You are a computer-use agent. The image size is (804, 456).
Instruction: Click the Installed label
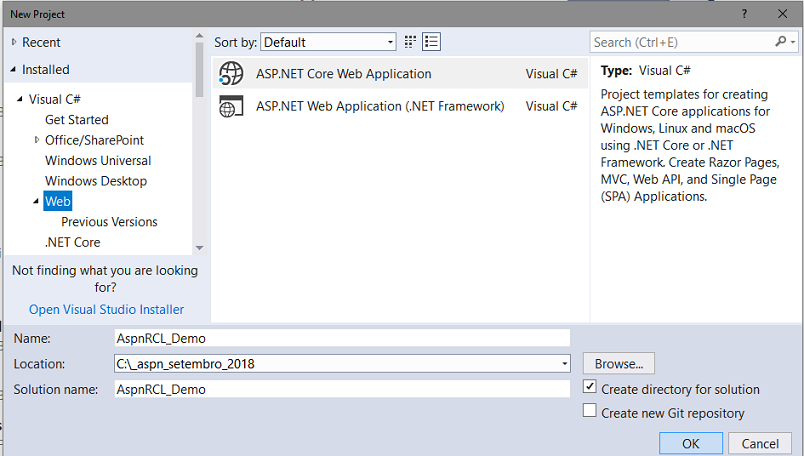46,69
